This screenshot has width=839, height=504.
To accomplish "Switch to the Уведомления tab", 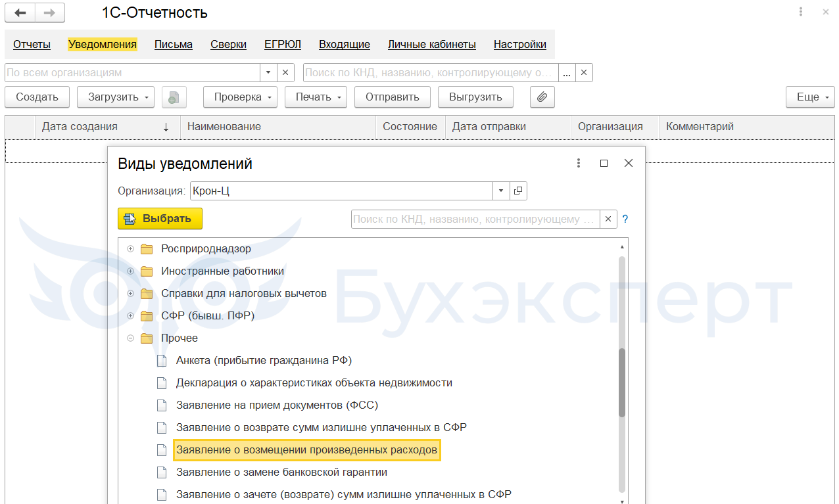I will pos(103,45).
